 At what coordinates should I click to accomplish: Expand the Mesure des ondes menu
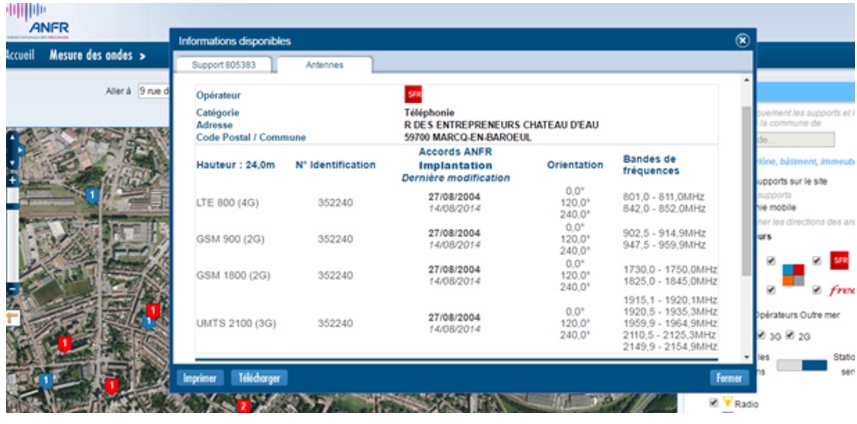[x=99, y=55]
